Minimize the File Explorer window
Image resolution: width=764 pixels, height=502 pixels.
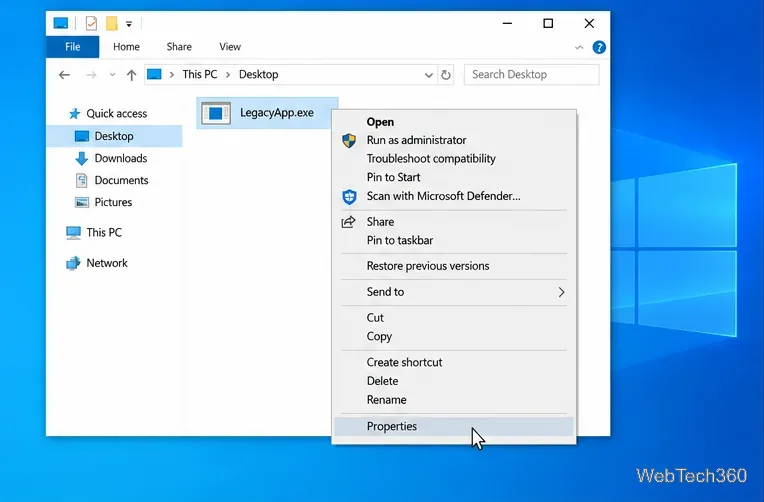coord(507,23)
